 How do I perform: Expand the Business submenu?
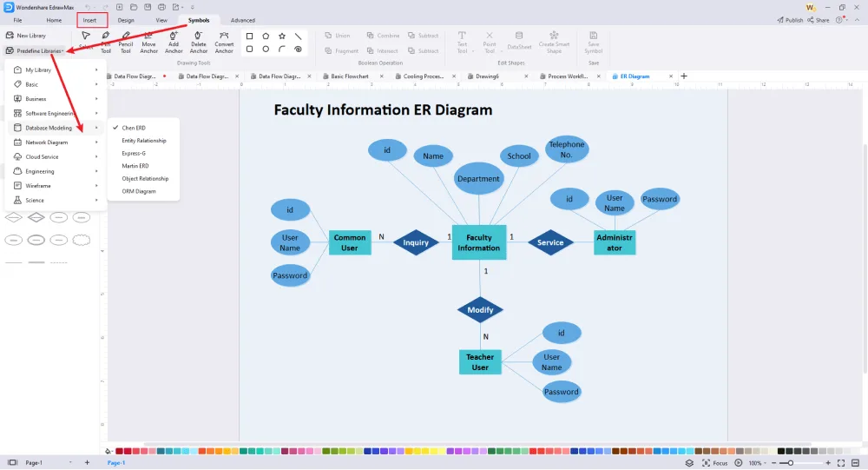[x=56, y=99]
